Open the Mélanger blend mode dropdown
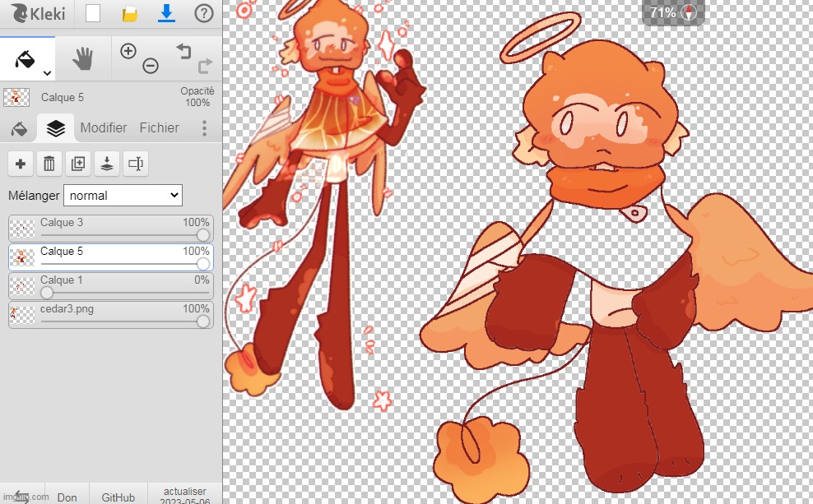 pos(123,196)
